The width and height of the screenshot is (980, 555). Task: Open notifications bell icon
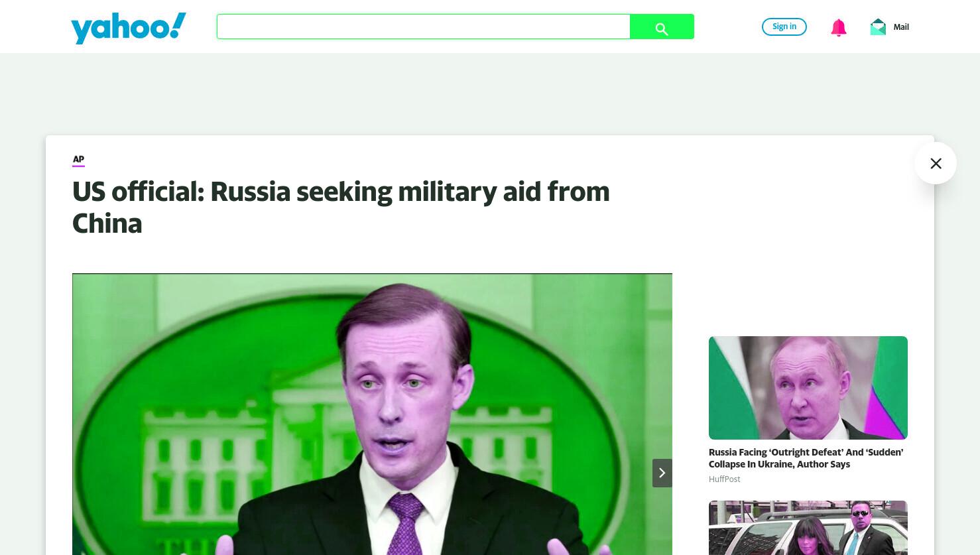pos(839,27)
